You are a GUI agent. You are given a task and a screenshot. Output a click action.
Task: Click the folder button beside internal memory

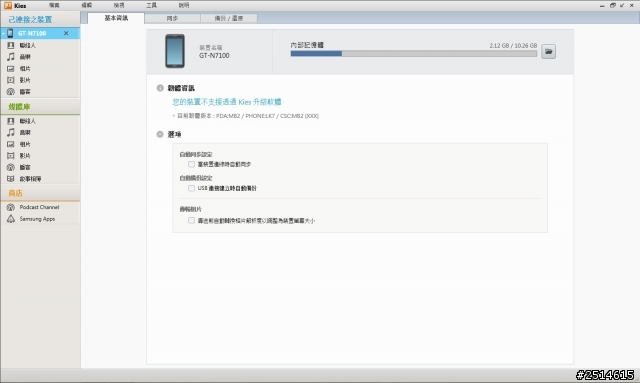pyautogui.click(x=548, y=51)
